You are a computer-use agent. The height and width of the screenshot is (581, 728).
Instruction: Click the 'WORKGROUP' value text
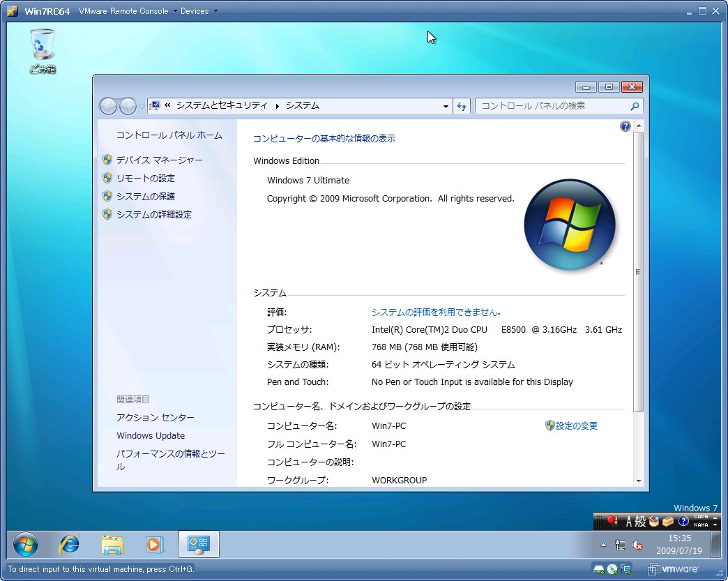[x=400, y=481]
